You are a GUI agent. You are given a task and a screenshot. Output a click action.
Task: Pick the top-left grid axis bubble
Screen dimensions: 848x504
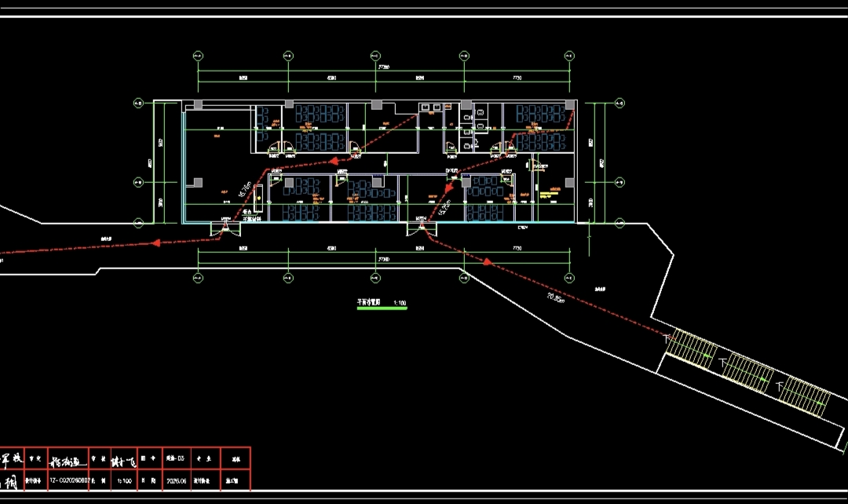pos(198,56)
